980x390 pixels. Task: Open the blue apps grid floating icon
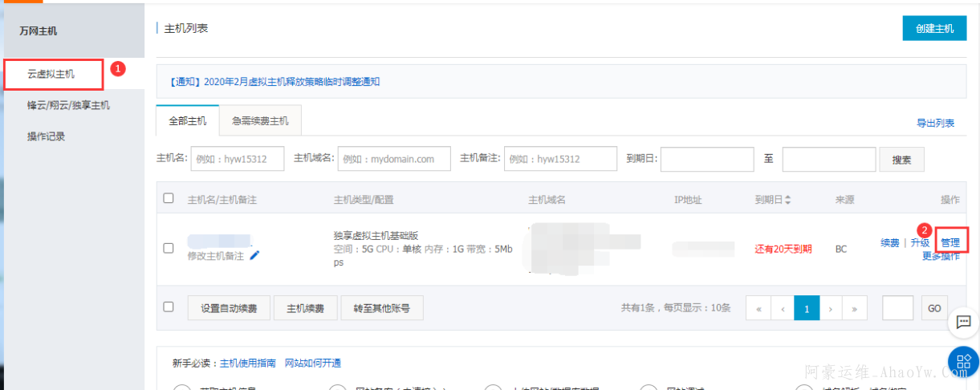coord(963,361)
